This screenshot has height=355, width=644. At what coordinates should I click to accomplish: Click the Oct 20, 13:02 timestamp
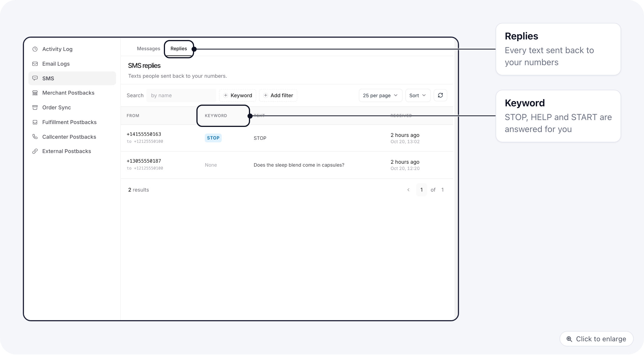click(405, 142)
